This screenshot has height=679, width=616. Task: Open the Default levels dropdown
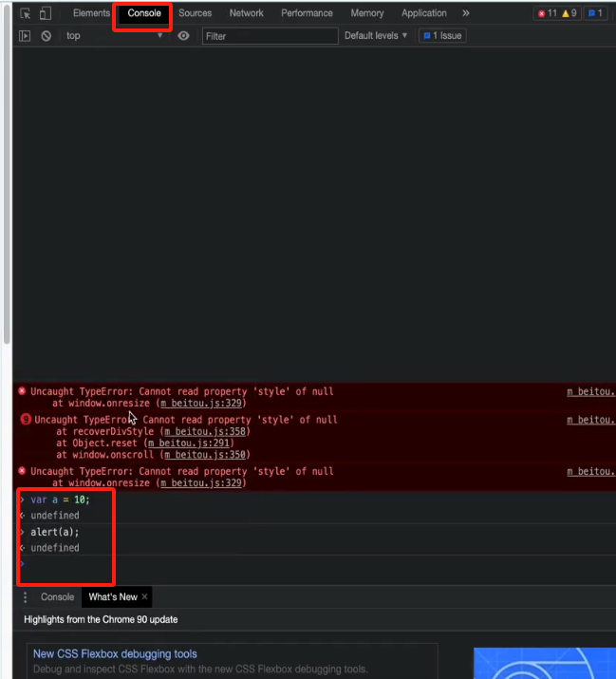[x=376, y=35]
